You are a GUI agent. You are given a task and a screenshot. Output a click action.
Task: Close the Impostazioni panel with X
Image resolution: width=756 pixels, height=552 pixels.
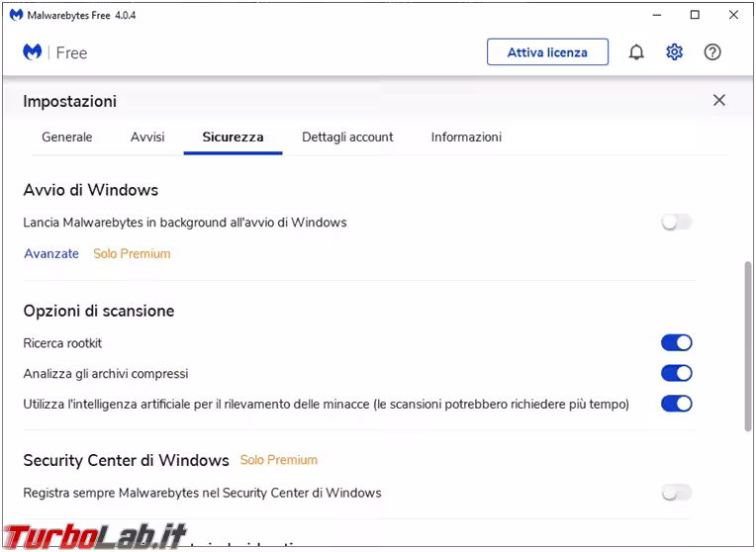[719, 100]
